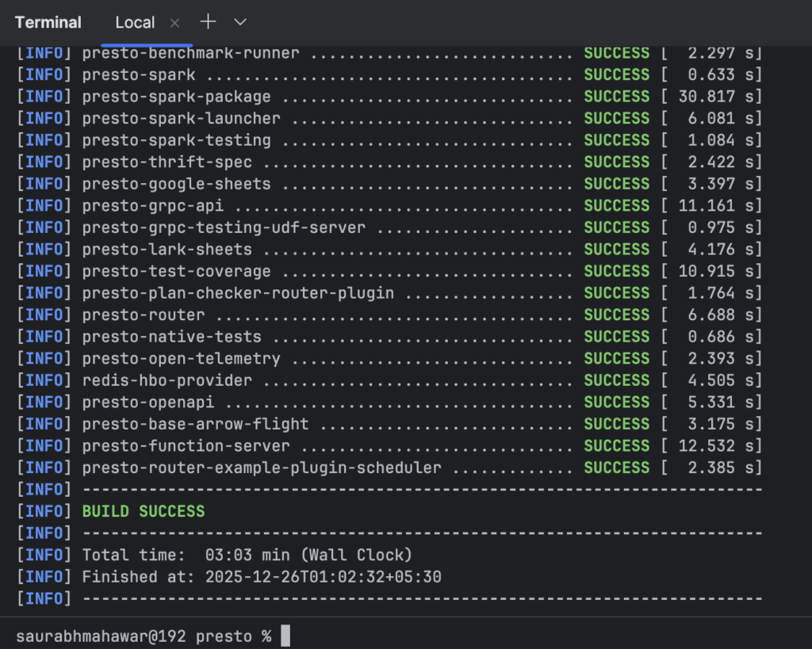Click the Terminal panel title
The height and width of the screenshot is (649, 812).
point(48,22)
